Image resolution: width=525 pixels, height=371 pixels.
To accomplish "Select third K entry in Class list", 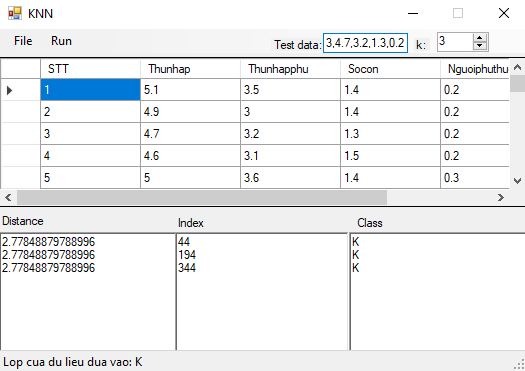I will click(356, 268).
